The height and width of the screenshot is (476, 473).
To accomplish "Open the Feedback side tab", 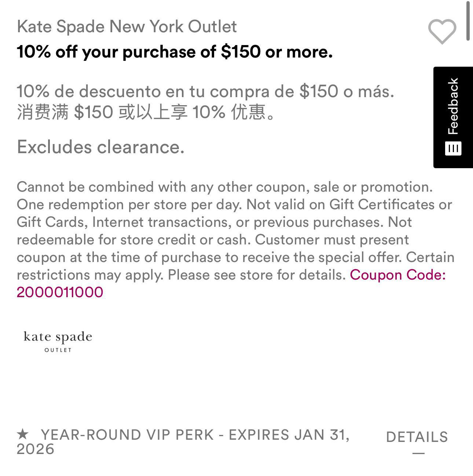I will pyautogui.click(x=453, y=106).
